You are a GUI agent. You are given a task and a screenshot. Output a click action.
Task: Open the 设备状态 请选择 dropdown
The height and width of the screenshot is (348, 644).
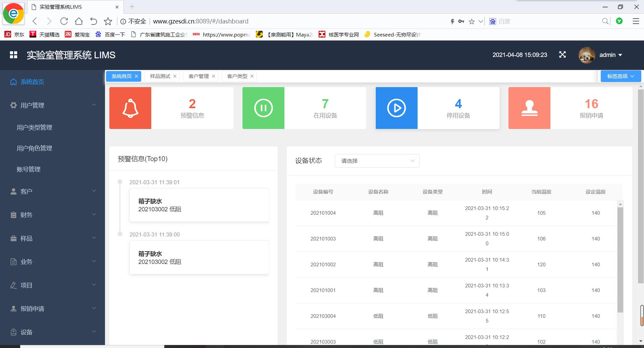[x=377, y=161]
